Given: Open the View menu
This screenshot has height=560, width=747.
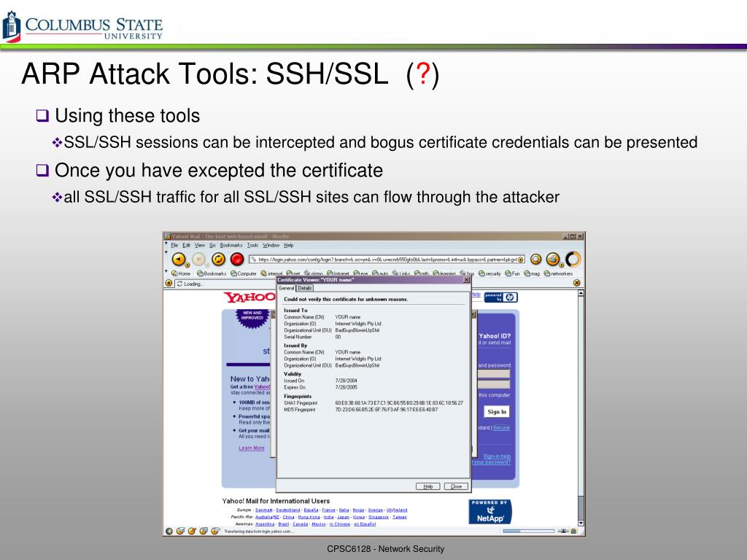Looking at the screenshot, I should click(200, 245).
